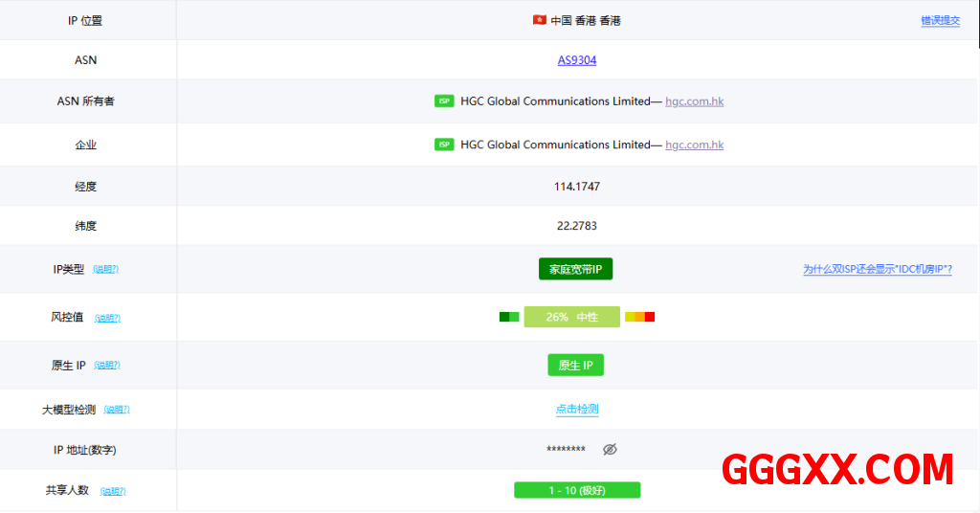This screenshot has height=513, width=980.
Task: Show the 说明 hint beside 风控值
Action: (x=107, y=318)
